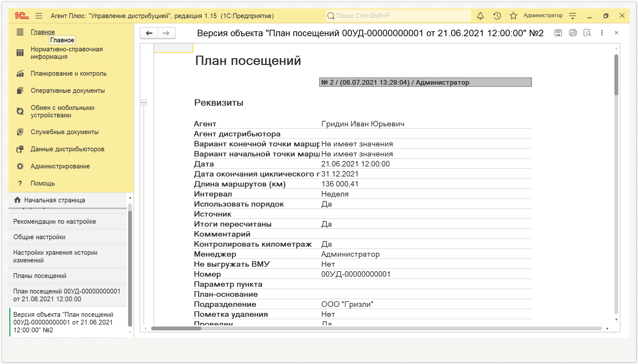Image resolution: width=638 pixels, height=364 pixels.
Task: Print the document with printer icon
Action: pyautogui.click(x=573, y=33)
